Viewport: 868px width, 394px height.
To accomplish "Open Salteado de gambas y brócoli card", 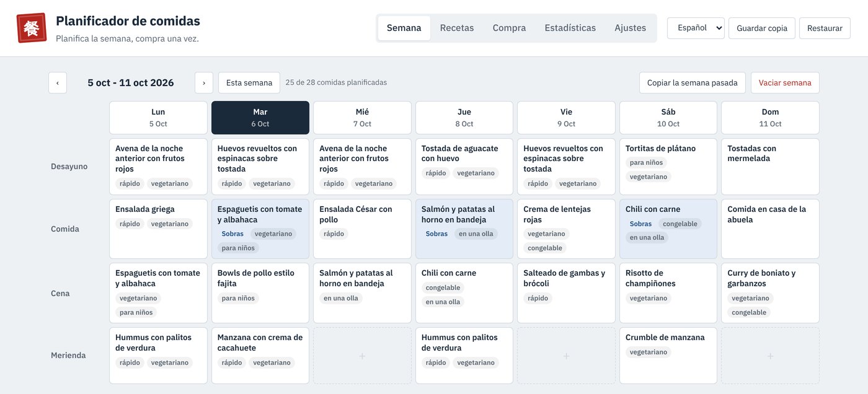I will click(566, 293).
